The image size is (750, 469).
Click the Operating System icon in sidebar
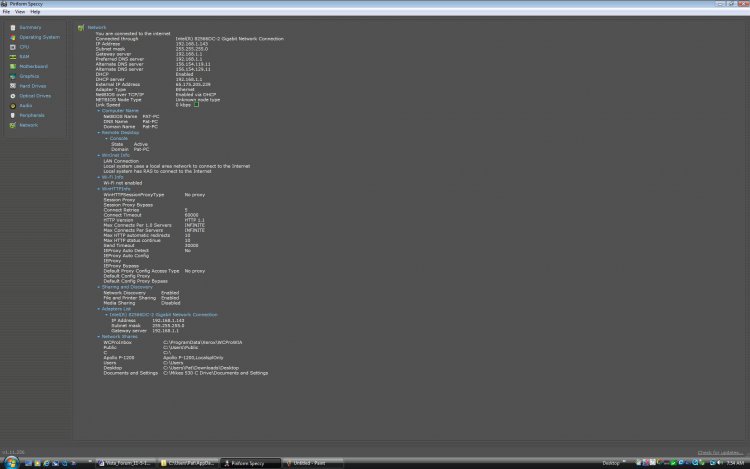(x=13, y=37)
